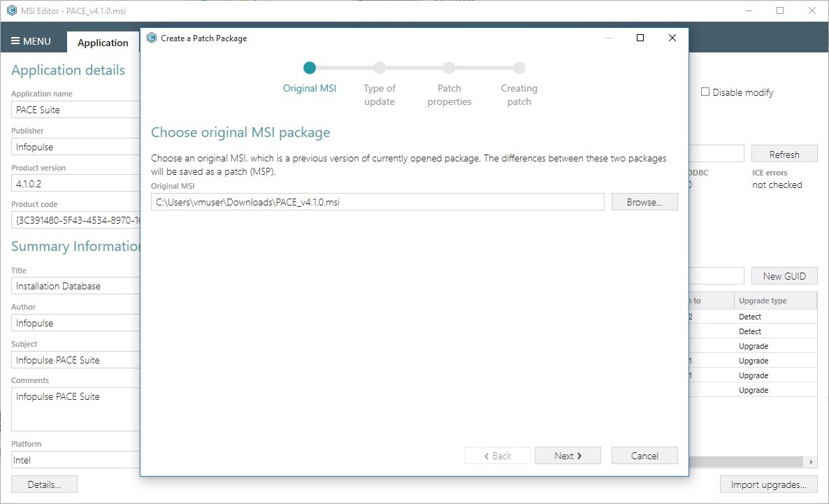
Task: Maximize the Create a Patch Package dialog
Action: pyautogui.click(x=640, y=38)
